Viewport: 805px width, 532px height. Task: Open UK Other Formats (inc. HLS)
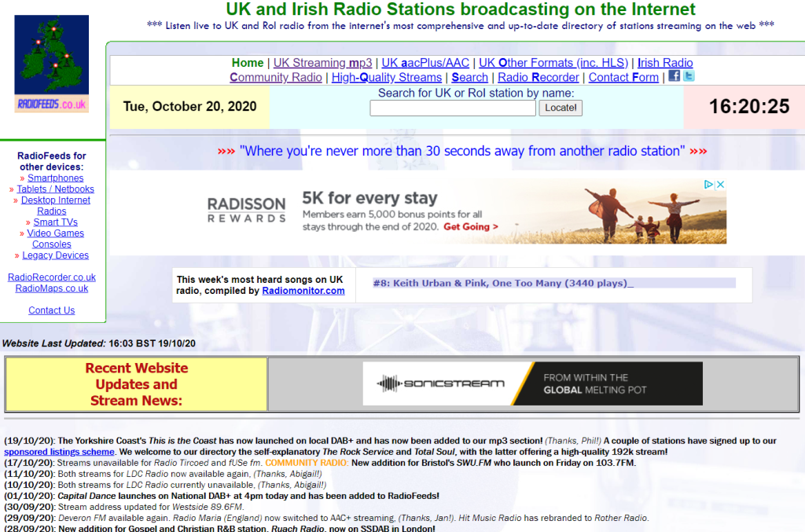[553, 63]
